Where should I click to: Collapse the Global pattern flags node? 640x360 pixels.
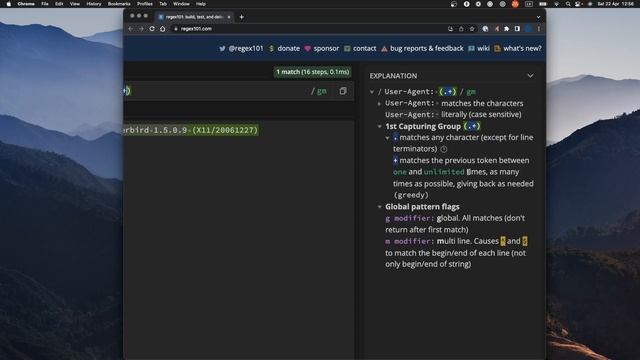(380, 207)
